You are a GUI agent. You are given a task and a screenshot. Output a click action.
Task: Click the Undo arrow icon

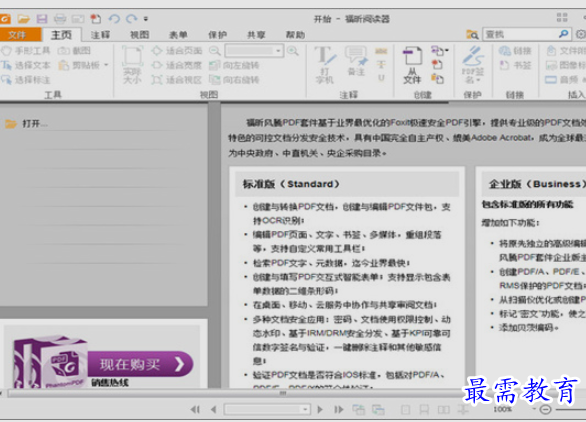coord(114,19)
